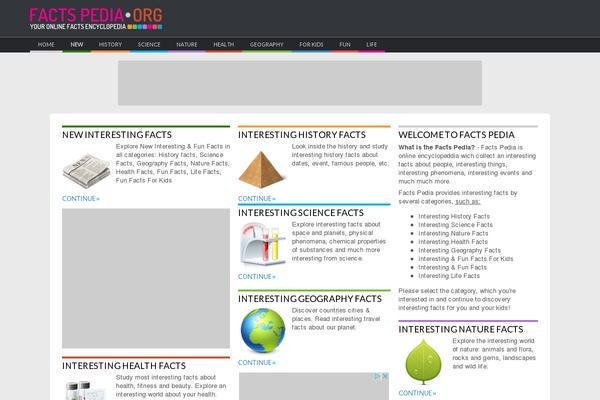Open the NEW menu item
Image resolution: width=600 pixels, height=400 pixels.
point(77,44)
